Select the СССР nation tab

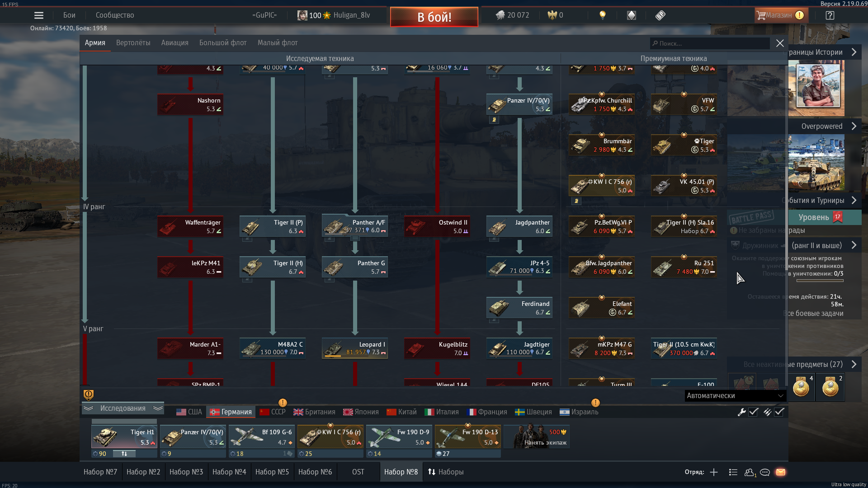(x=273, y=412)
